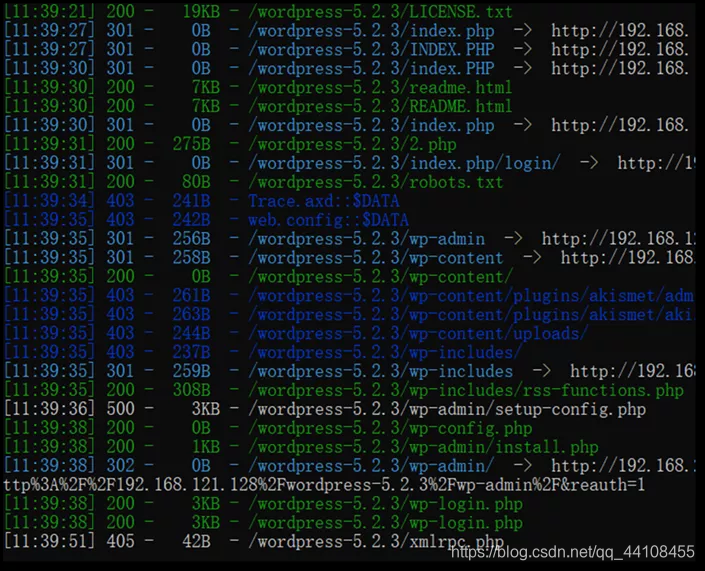The image size is (705, 571).
Task: Click the 42B size value
Action: pos(196,540)
